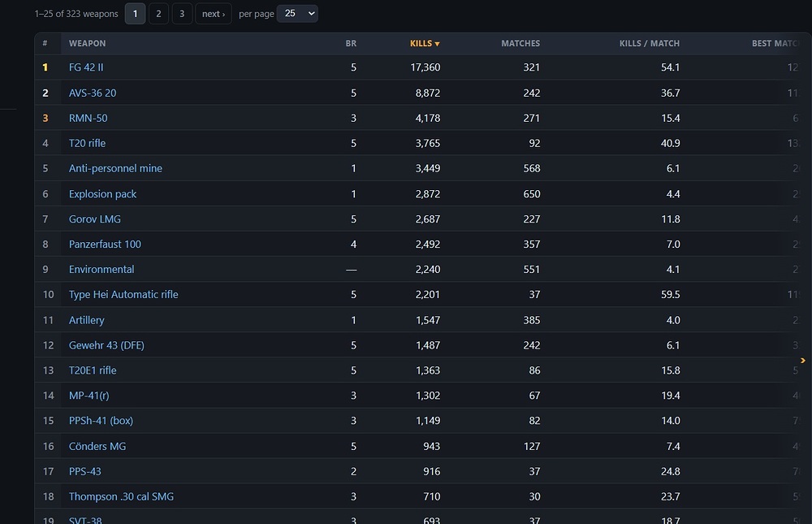Screen dimensions: 812x524
Task: Open the Anti-personnel mine link
Action: point(115,168)
